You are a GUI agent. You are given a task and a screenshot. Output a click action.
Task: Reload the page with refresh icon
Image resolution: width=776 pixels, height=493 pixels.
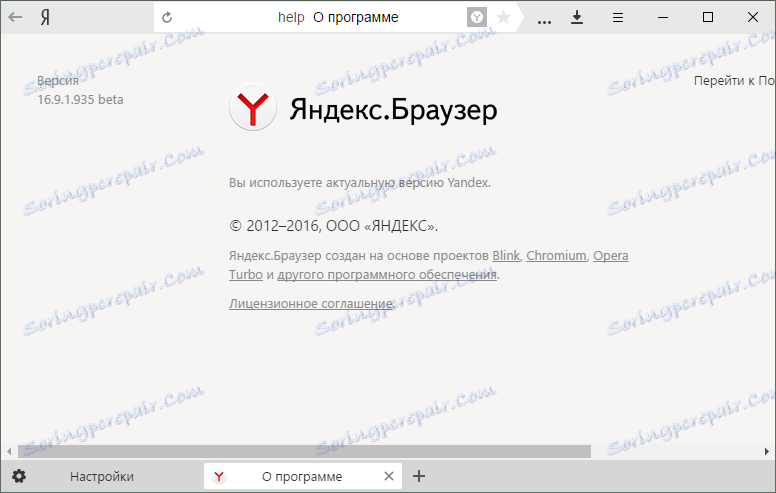[167, 17]
